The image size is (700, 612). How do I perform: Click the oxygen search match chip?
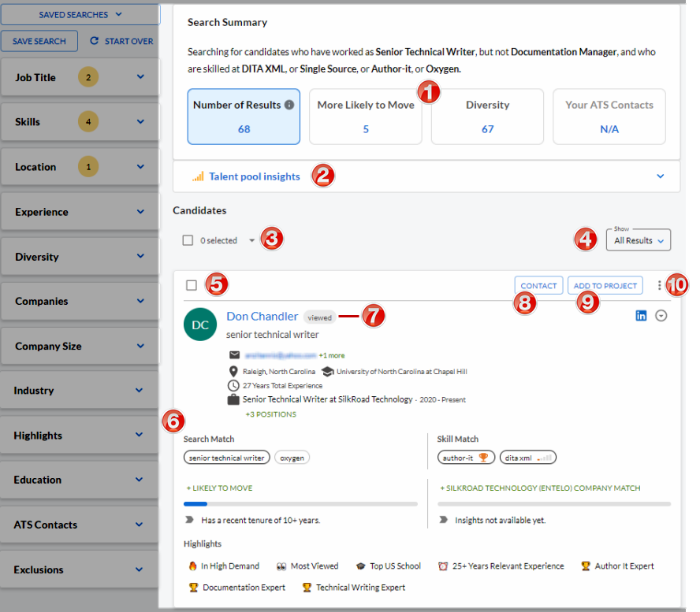292,458
